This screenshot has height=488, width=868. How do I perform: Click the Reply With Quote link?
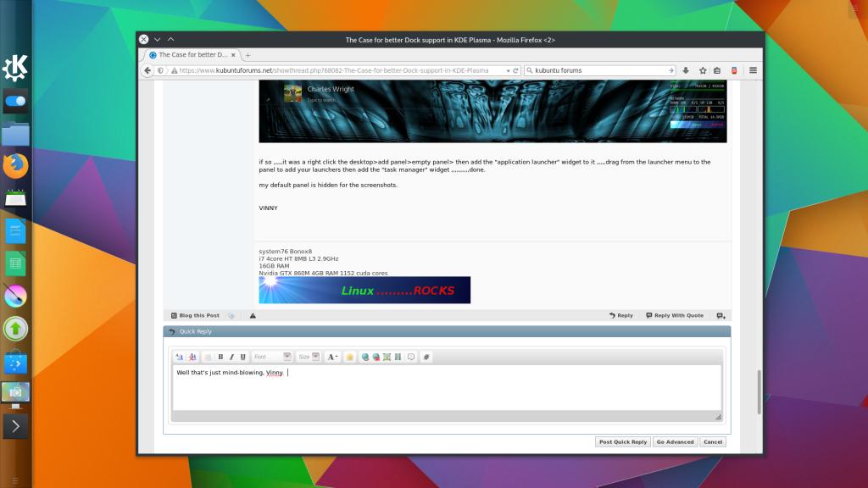(x=675, y=315)
